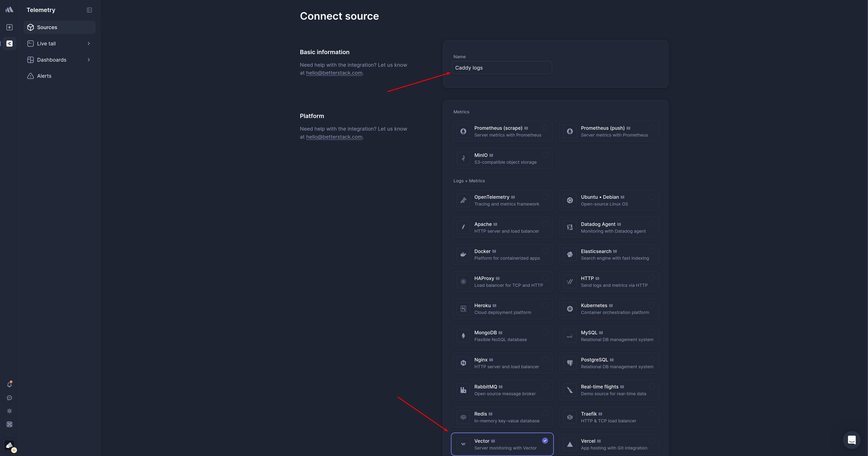Expand the Dashboards submenu chevron
The width and height of the screenshot is (868, 456).
click(x=89, y=60)
